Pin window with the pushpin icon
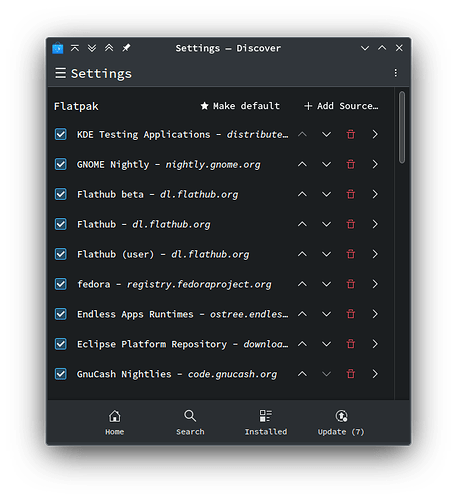 [x=126, y=48]
